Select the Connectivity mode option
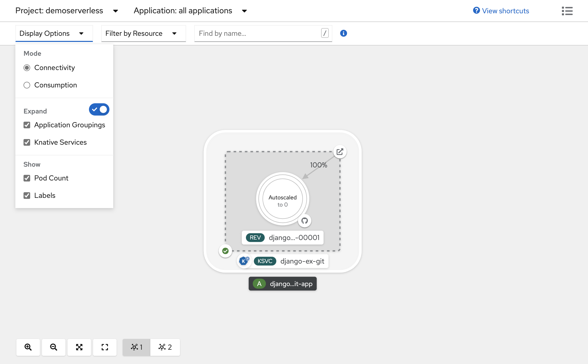The image size is (588, 364). tap(27, 67)
